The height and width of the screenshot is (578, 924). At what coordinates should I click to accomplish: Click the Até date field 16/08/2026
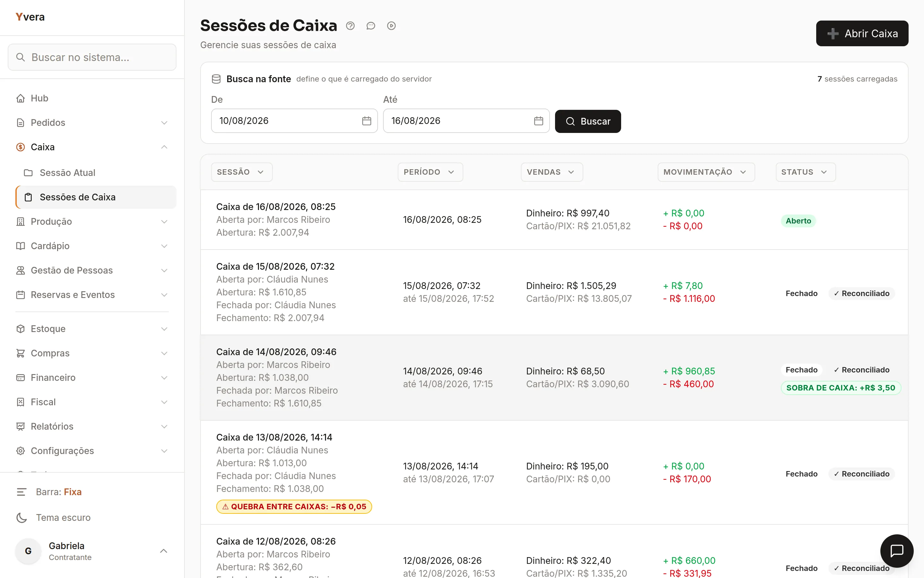(x=466, y=121)
